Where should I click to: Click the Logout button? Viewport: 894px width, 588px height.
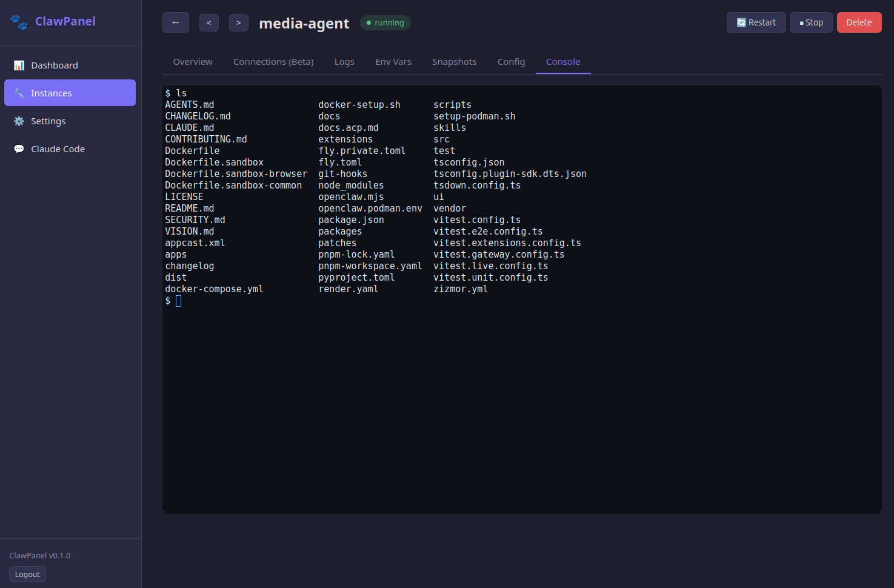[x=27, y=573]
